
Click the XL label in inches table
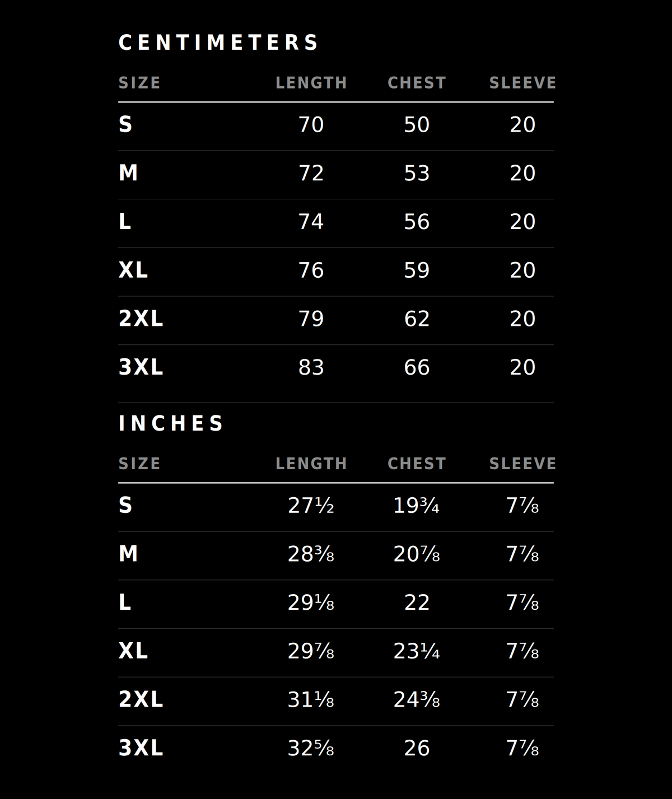[x=133, y=651]
